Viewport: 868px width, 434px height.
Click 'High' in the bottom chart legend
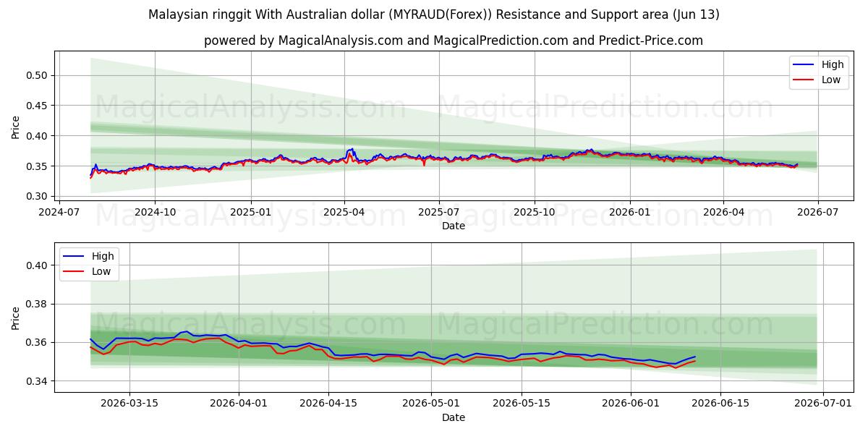coord(103,256)
